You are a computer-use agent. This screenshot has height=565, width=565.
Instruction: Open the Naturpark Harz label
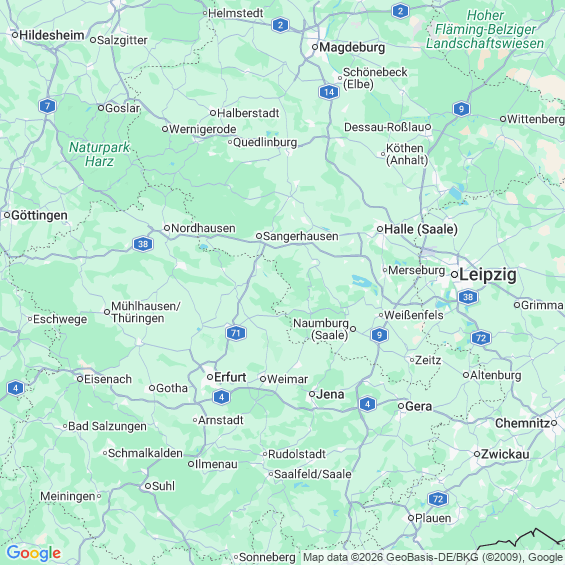pyautogui.click(x=99, y=154)
